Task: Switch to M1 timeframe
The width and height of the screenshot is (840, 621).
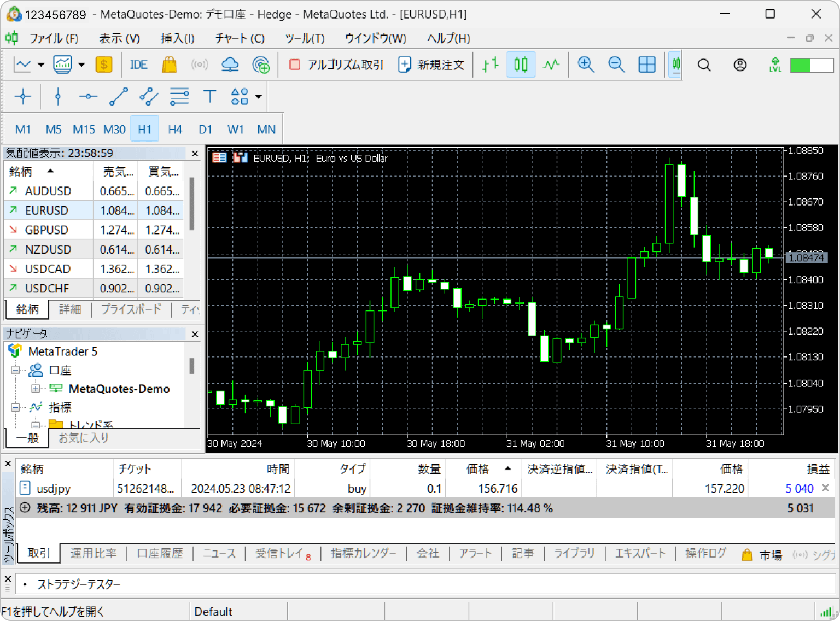Action: [23, 130]
